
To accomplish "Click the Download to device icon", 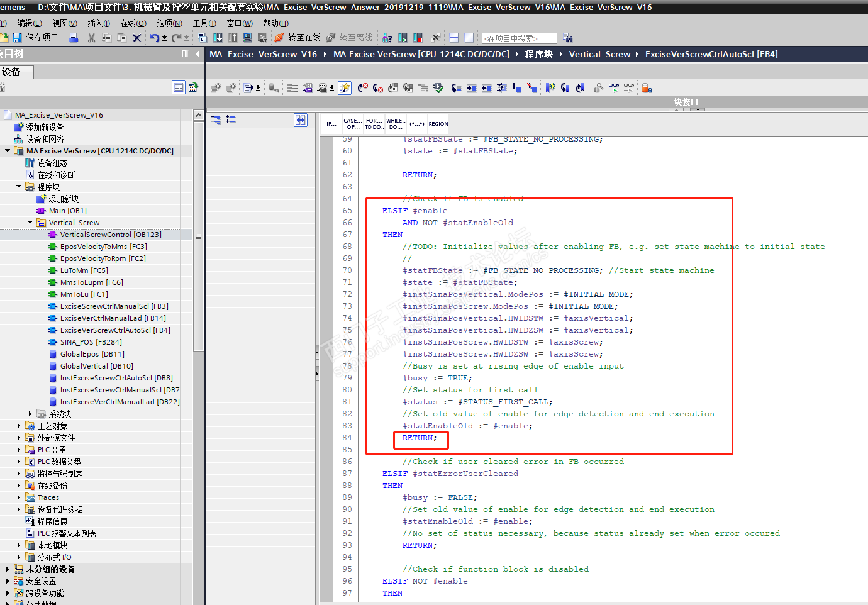I will tap(218, 38).
